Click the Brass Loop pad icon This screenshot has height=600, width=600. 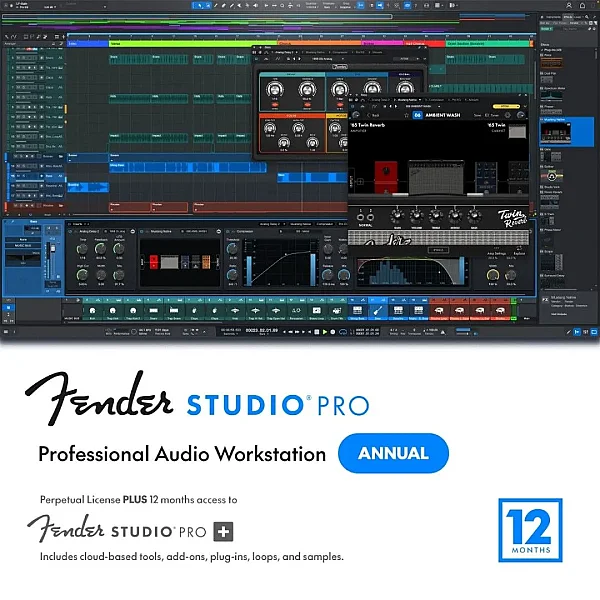tap(316, 311)
